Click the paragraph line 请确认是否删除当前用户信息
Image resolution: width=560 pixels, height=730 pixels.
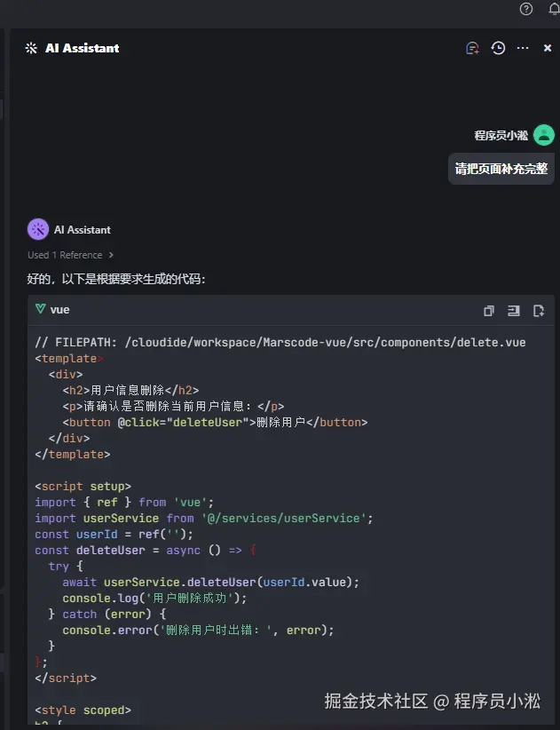pyautogui.click(x=173, y=407)
